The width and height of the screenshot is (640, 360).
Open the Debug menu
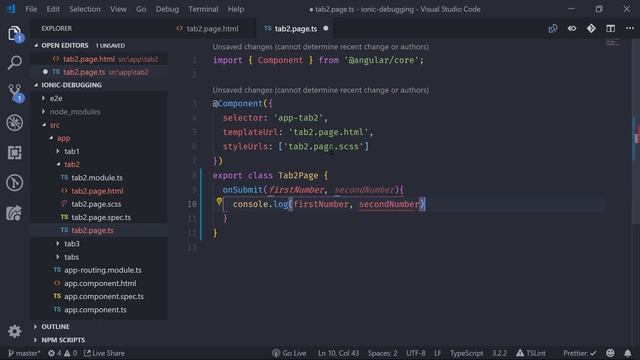167,9
